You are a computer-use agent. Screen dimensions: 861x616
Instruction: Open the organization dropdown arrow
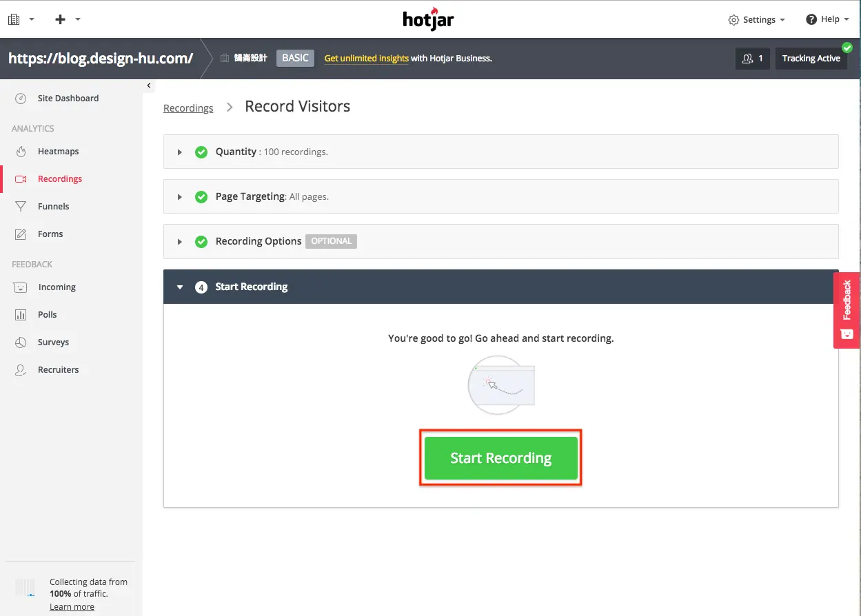coord(32,19)
